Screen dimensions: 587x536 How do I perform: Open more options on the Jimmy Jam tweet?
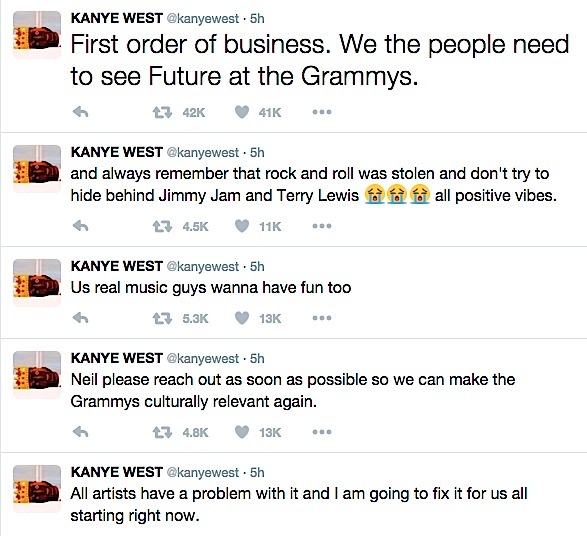point(322,226)
